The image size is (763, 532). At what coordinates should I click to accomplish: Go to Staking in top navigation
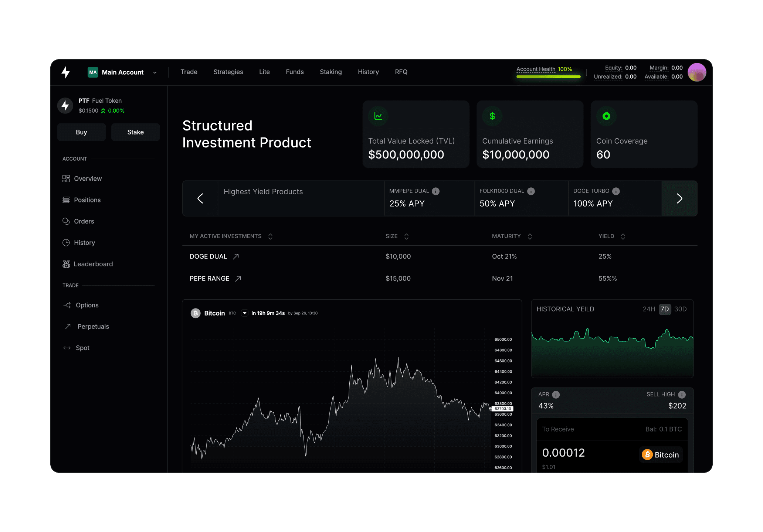pyautogui.click(x=330, y=72)
